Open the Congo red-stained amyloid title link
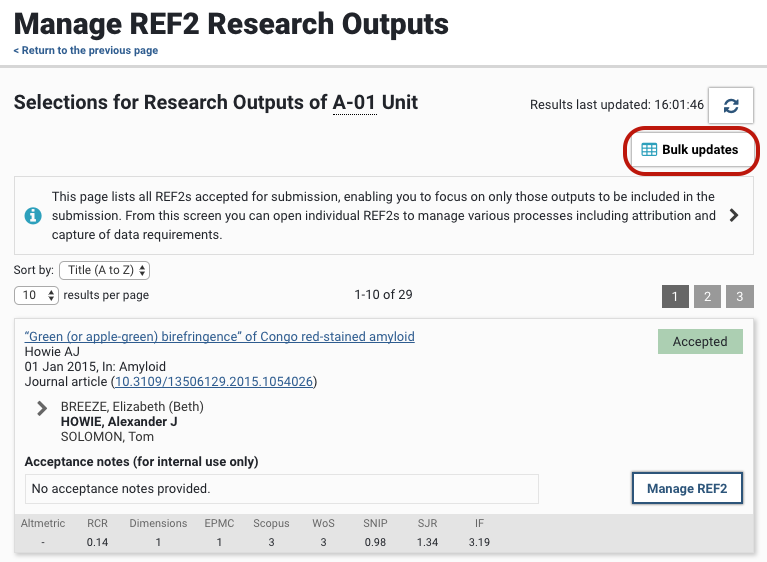Viewport: 767px width, 562px height. tap(219, 337)
